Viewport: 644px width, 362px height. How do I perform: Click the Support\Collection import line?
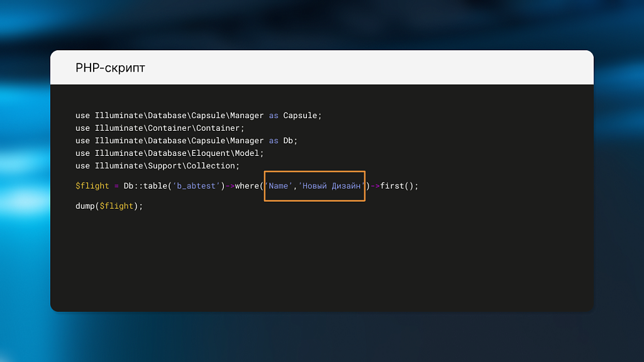coord(157,166)
